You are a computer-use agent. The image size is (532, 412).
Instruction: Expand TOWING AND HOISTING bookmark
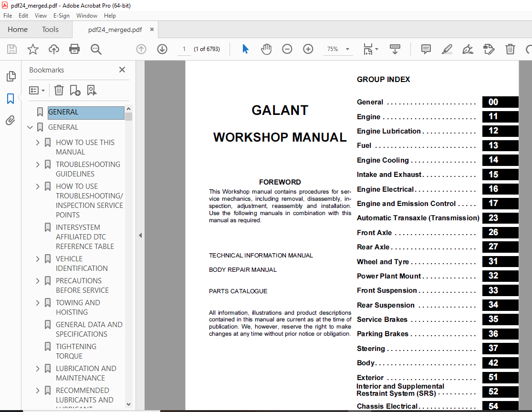pyautogui.click(x=38, y=303)
